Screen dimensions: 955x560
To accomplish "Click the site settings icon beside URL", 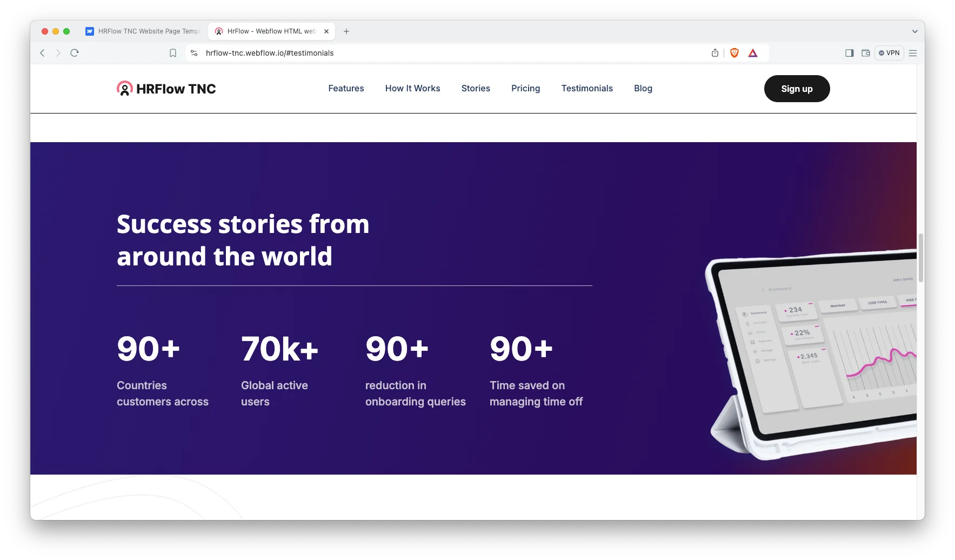I will coord(194,53).
